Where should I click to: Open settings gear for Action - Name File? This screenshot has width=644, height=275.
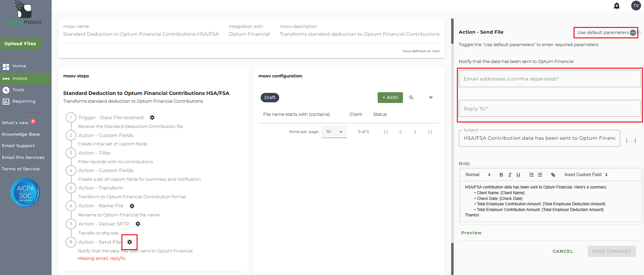pyautogui.click(x=132, y=206)
